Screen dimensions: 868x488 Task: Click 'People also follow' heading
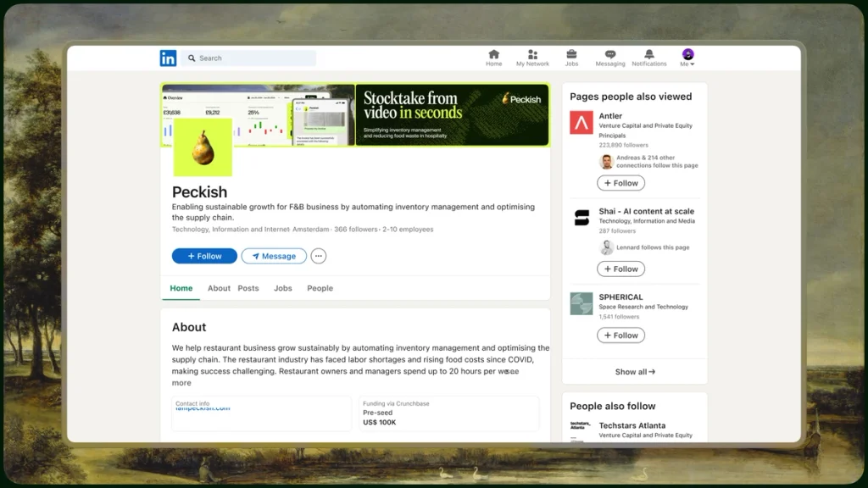pyautogui.click(x=613, y=406)
